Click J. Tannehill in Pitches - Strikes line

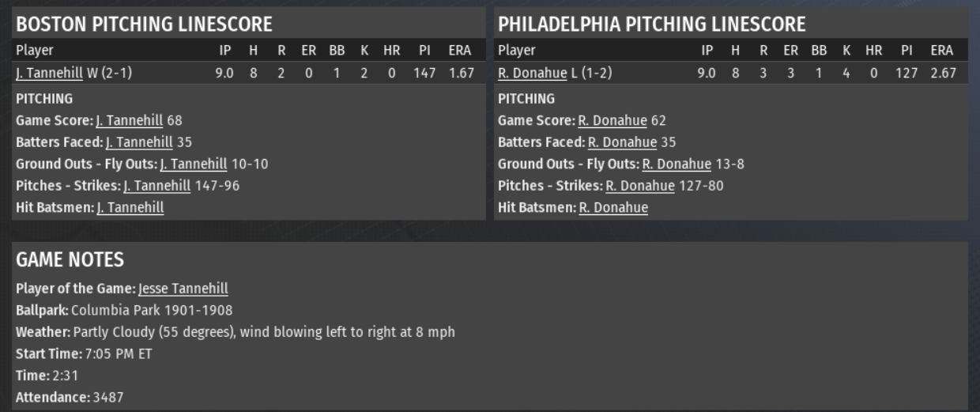pyautogui.click(x=156, y=186)
